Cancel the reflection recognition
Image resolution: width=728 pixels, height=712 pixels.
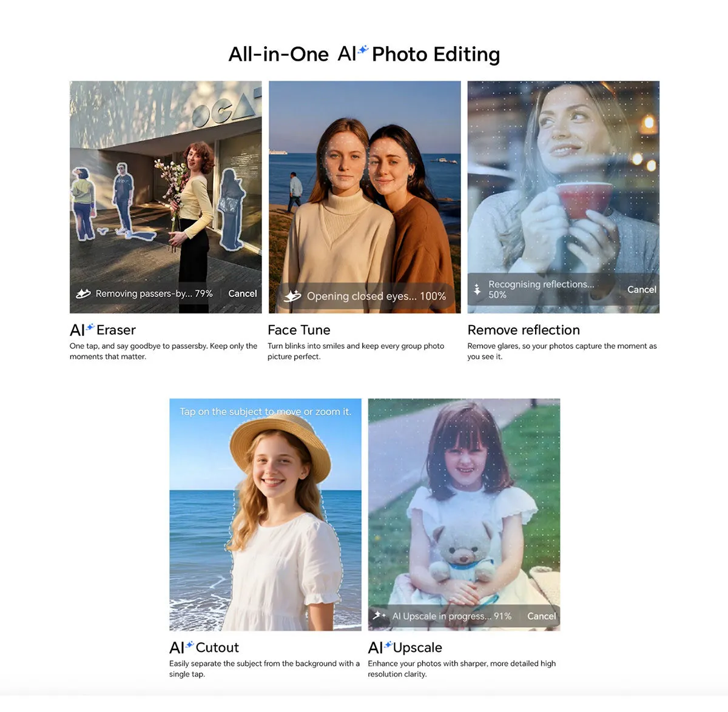tap(642, 290)
